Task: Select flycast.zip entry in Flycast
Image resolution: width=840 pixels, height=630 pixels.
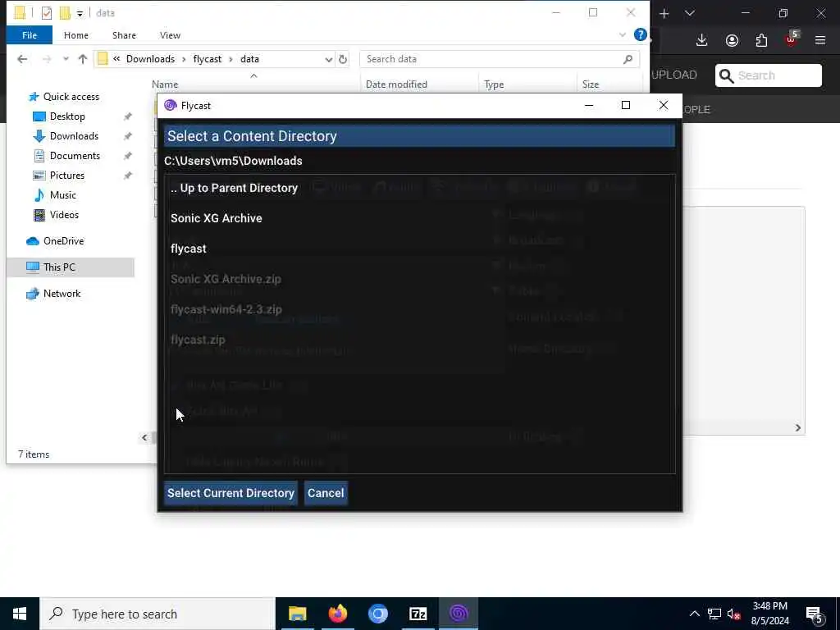Action: pyautogui.click(x=198, y=340)
